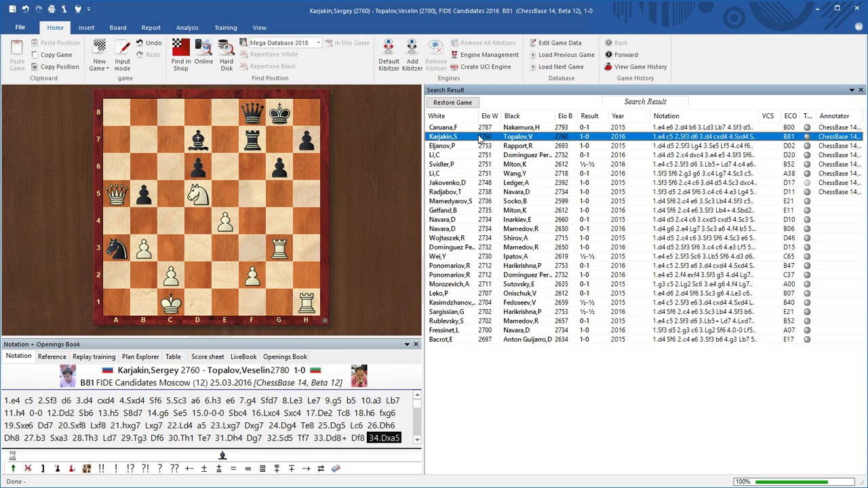Viewport: 868px width, 488px height.
Task: Open the LiveBook tab
Action: 243,357
